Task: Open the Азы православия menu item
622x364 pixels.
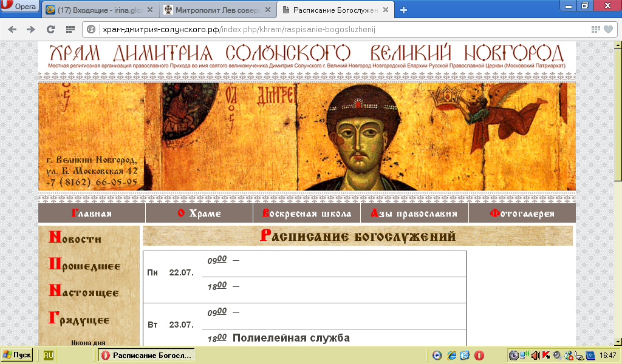Action: coord(414,213)
